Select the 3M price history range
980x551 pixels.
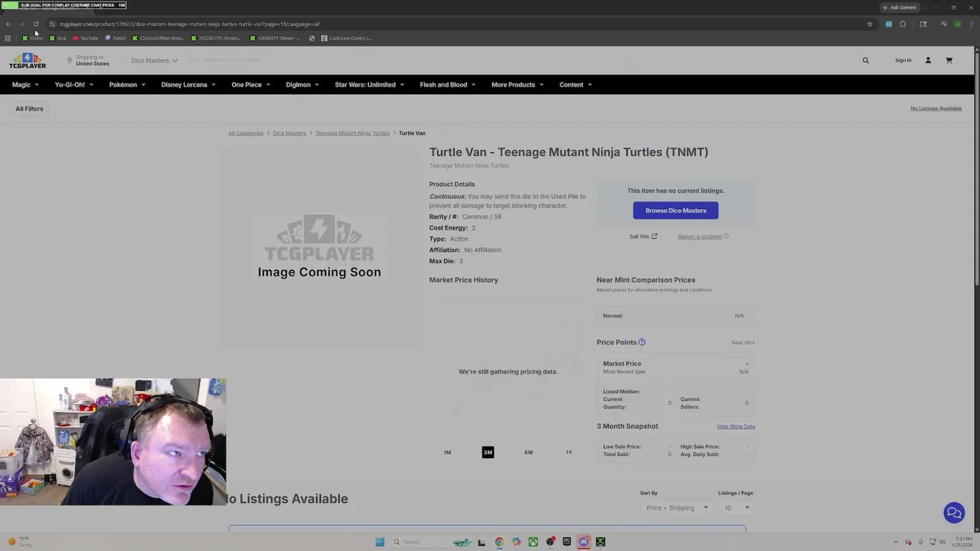(x=488, y=452)
